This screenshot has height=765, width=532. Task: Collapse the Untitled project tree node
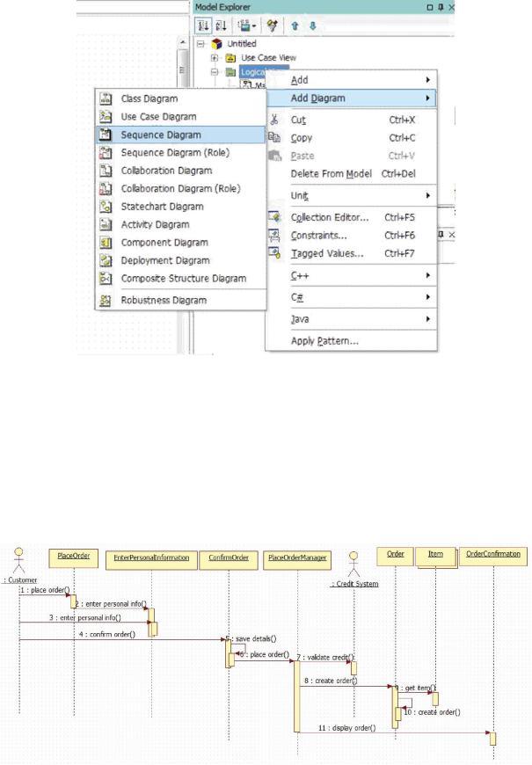pyautogui.click(x=200, y=44)
